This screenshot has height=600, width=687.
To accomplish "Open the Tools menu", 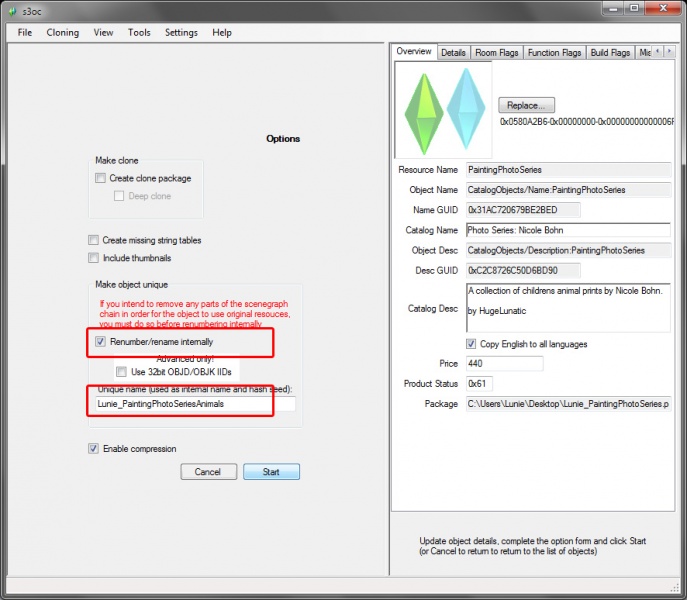I will tap(139, 32).
